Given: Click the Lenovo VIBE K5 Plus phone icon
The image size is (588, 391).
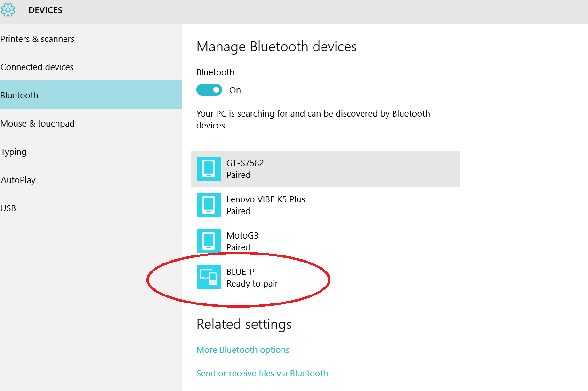Looking at the screenshot, I should click(209, 205).
